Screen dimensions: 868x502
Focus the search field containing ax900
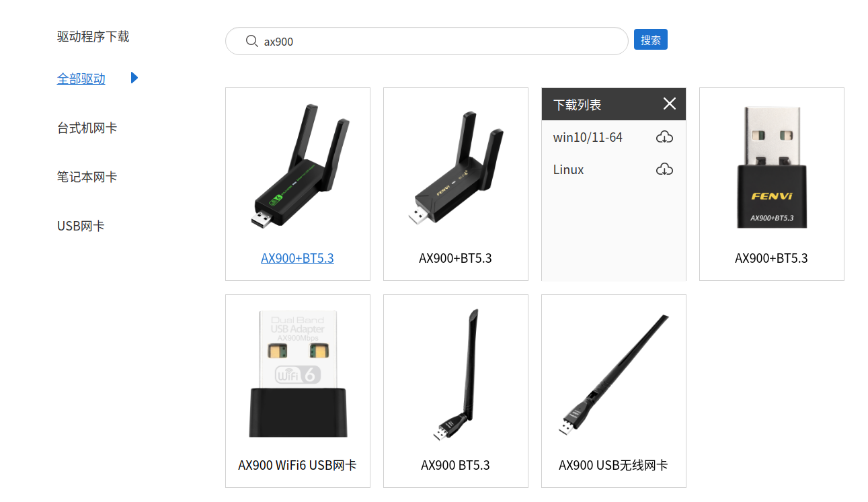[426, 41]
